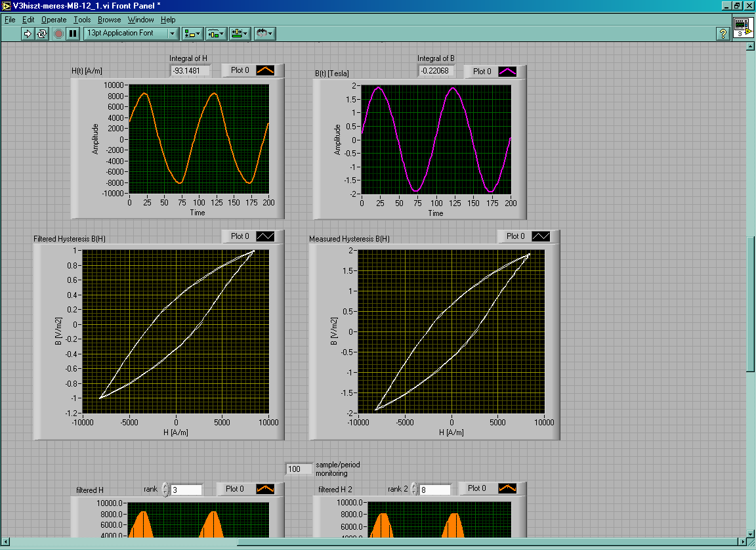Open the Help menu

[x=168, y=20]
